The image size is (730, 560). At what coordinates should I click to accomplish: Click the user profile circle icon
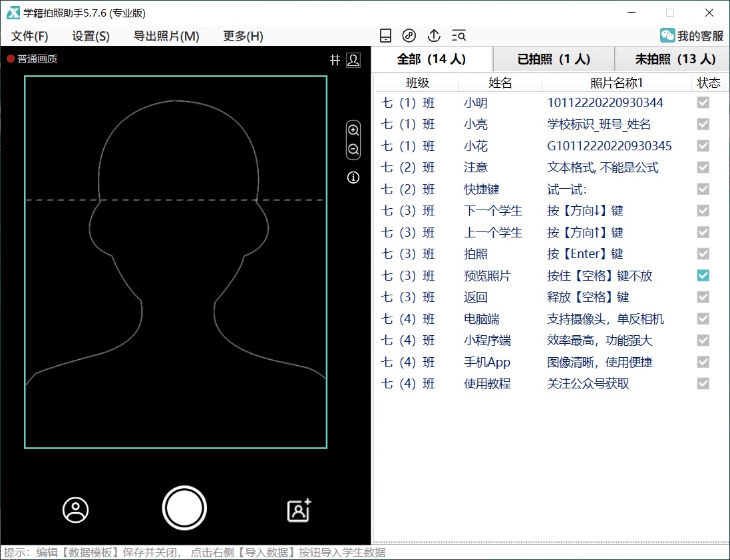76,510
